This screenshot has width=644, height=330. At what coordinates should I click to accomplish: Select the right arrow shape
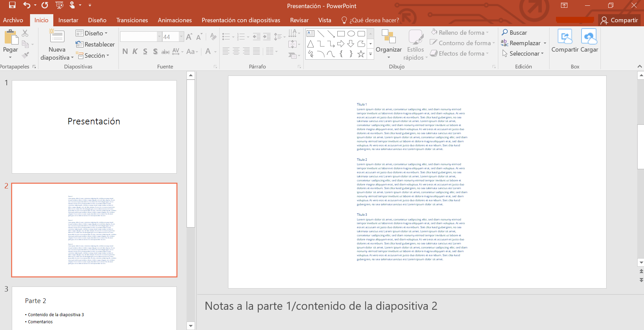[341, 44]
